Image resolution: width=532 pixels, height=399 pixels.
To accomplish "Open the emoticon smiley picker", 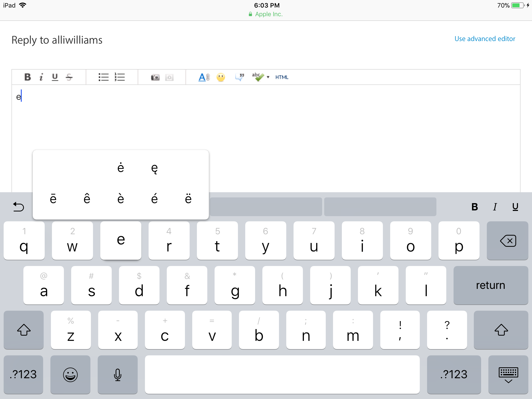I will coord(221,77).
